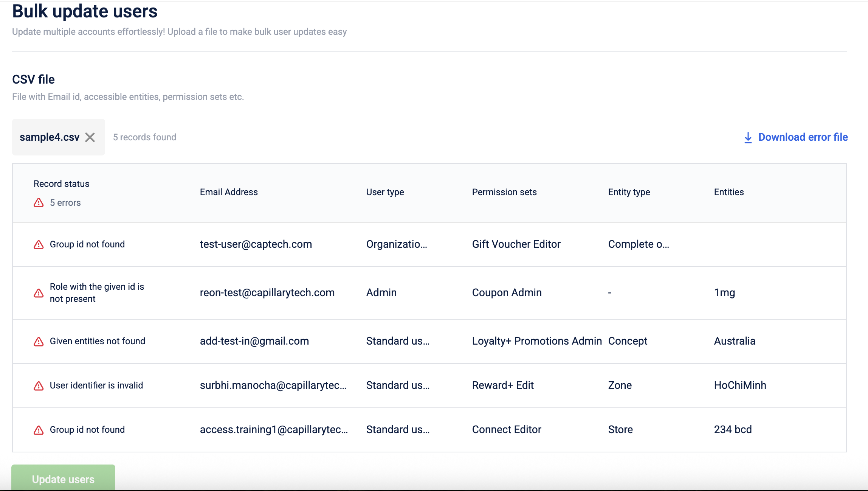Select the reon-test@capillarytech.com email cell

point(267,293)
